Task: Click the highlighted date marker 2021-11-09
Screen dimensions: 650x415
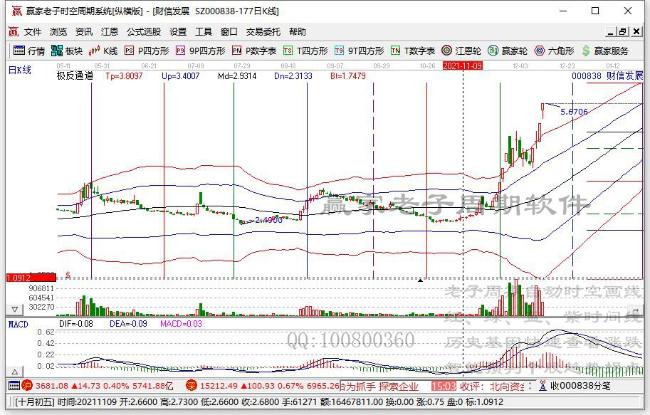Action: pos(462,66)
